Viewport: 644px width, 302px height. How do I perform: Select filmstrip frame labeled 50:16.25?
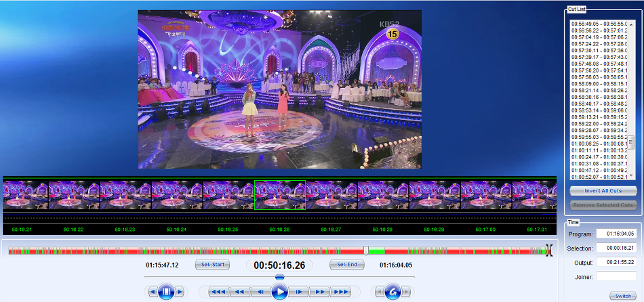click(228, 195)
